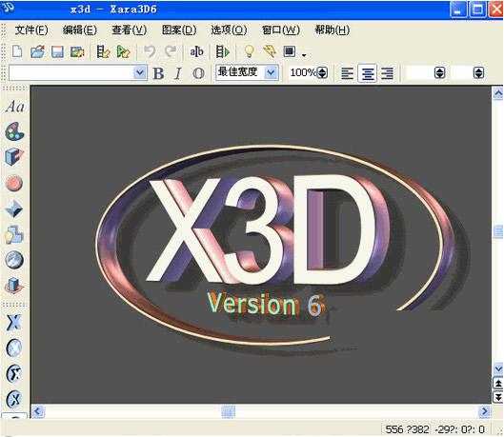Select the X in oval button style
This screenshot has width=504, height=437.
click(14, 348)
